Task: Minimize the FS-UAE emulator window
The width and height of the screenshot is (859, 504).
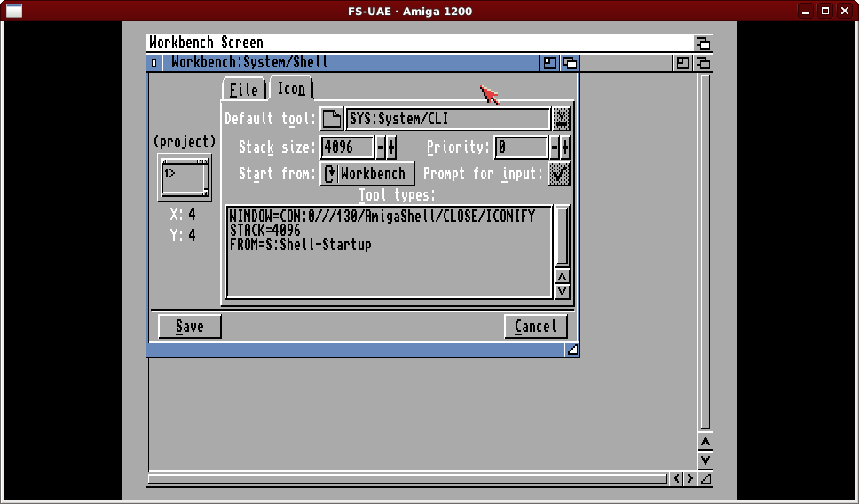Action: 806,11
